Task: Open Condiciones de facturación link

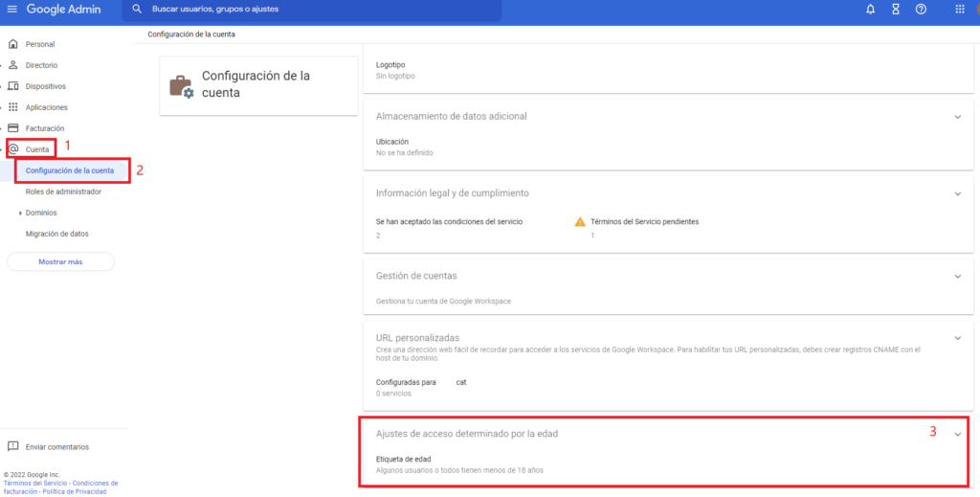Action: click(x=60, y=487)
